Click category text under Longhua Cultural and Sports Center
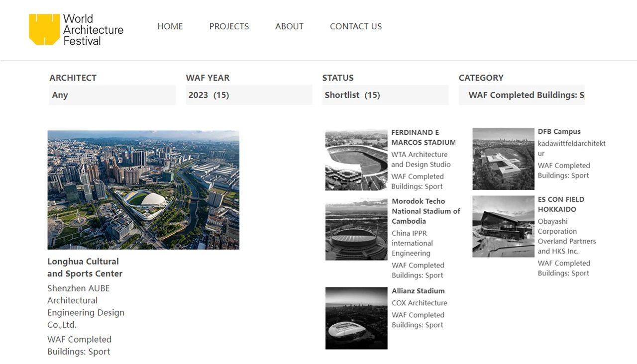The height and width of the screenshot is (364, 637). click(x=79, y=346)
